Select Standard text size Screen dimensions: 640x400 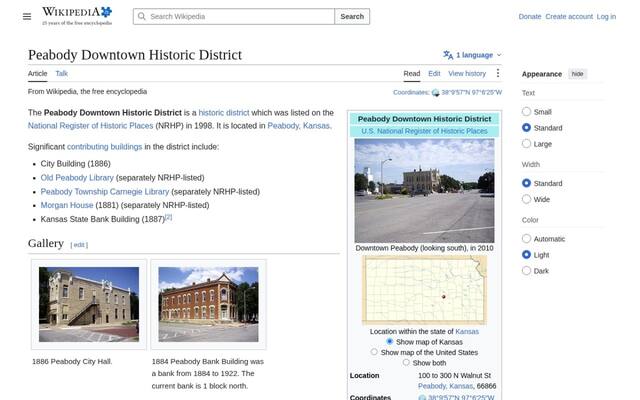coord(527,128)
